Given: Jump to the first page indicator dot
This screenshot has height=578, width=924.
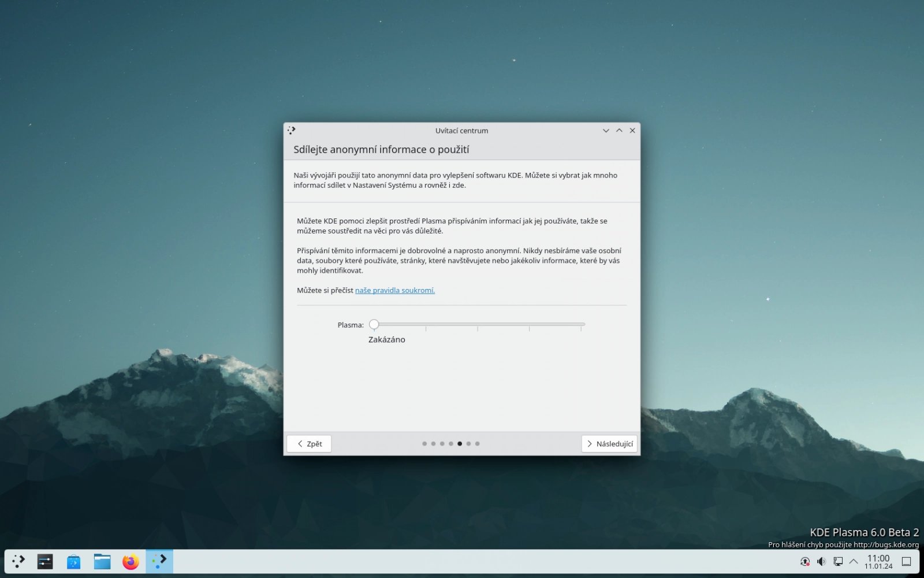Looking at the screenshot, I should [424, 444].
